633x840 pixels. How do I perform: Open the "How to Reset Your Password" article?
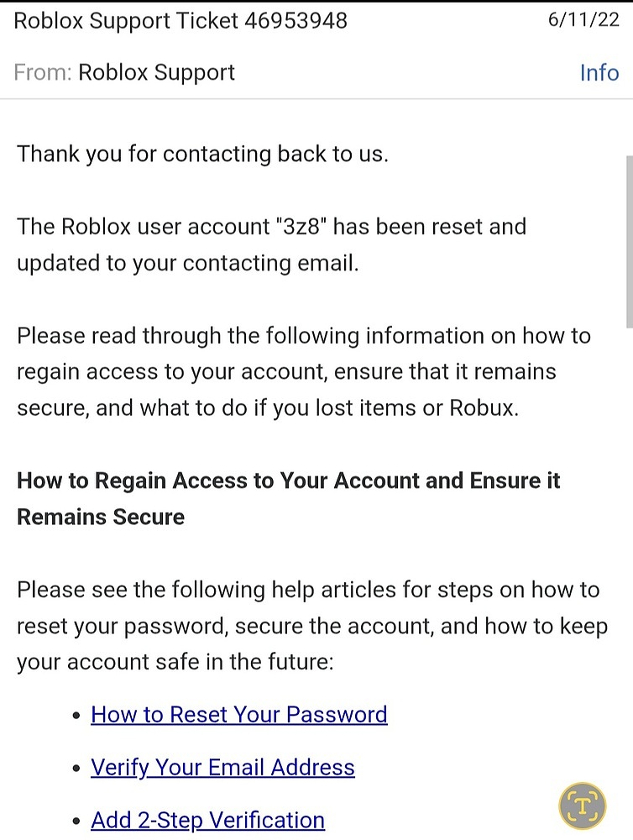pyautogui.click(x=238, y=714)
